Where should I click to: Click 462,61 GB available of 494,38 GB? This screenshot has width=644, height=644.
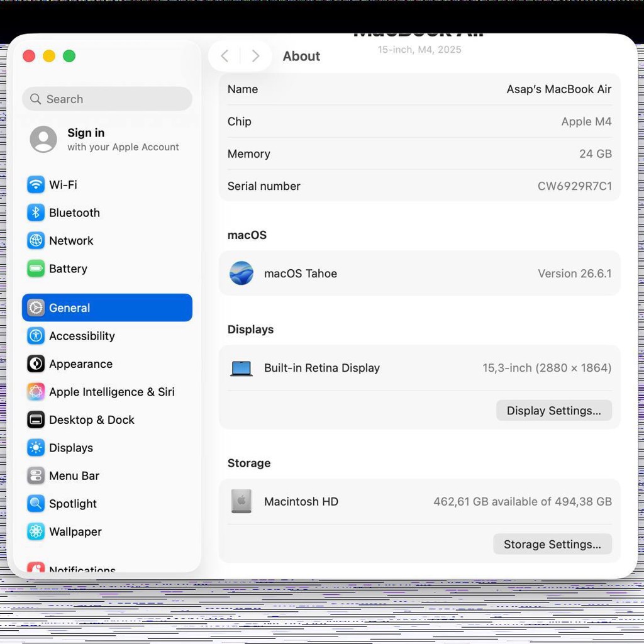point(523,501)
